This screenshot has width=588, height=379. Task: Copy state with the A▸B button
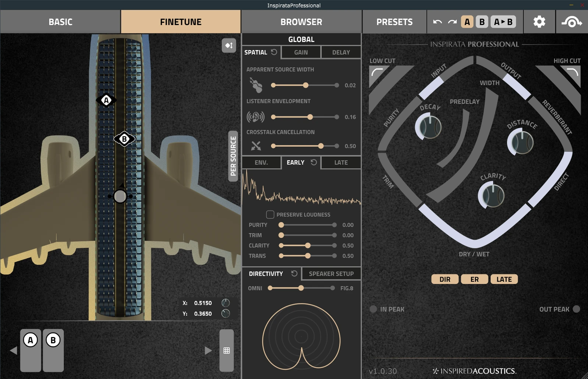point(503,22)
